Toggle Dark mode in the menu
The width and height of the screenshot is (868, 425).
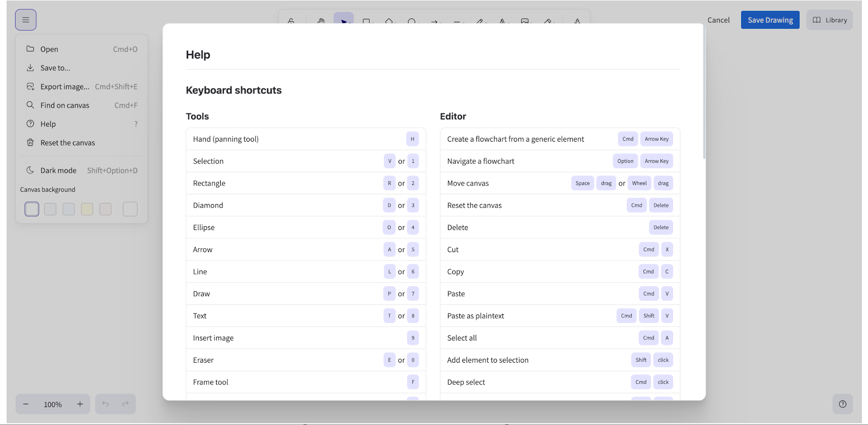pos(82,170)
